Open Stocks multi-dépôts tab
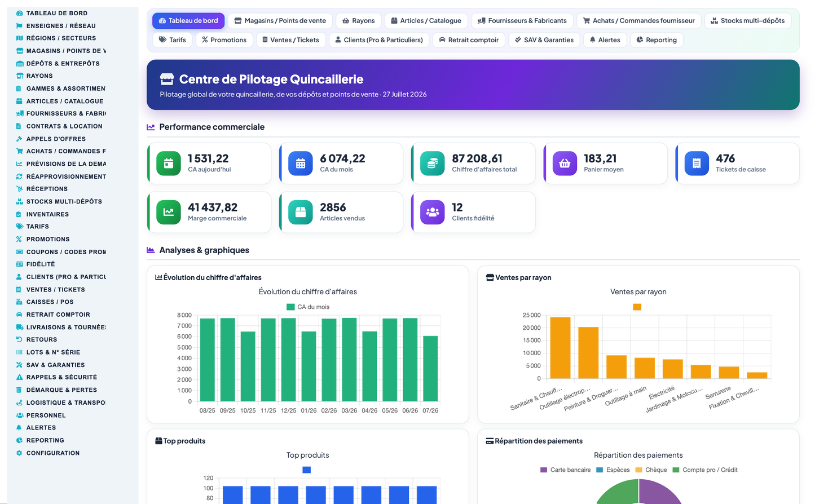The image size is (815, 504). coord(748,21)
